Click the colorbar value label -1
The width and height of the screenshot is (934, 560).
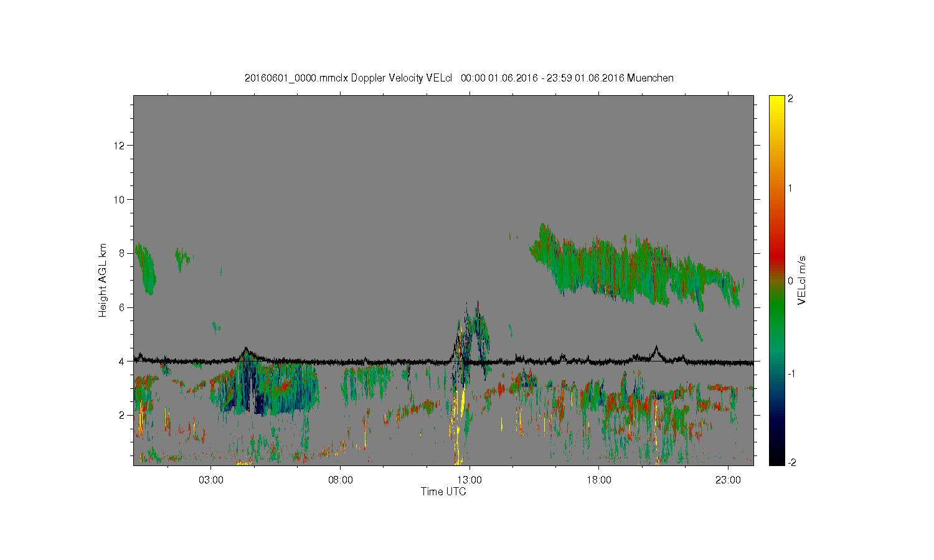point(791,373)
